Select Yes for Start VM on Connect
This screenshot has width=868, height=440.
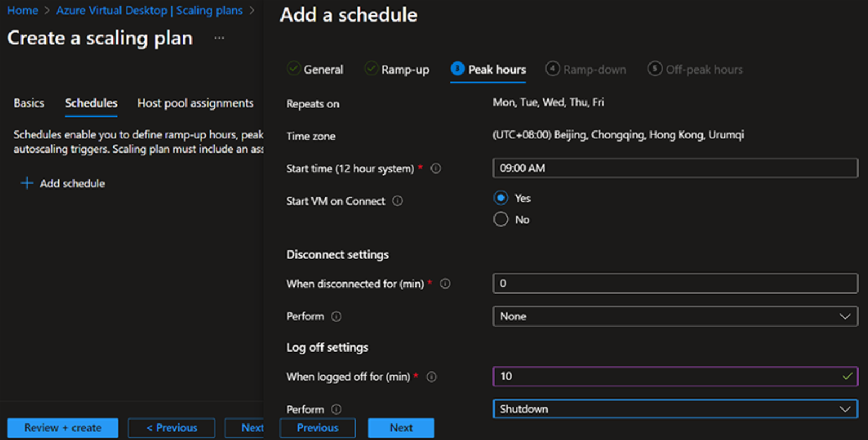point(501,198)
